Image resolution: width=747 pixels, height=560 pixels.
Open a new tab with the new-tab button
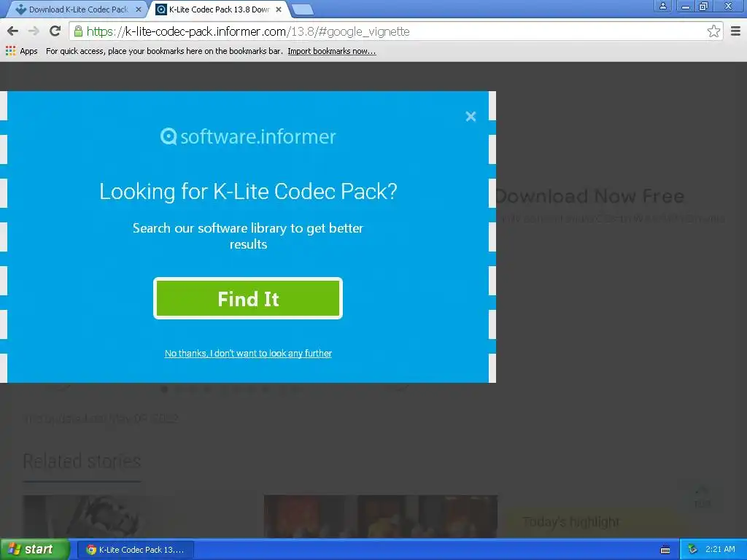(x=302, y=9)
